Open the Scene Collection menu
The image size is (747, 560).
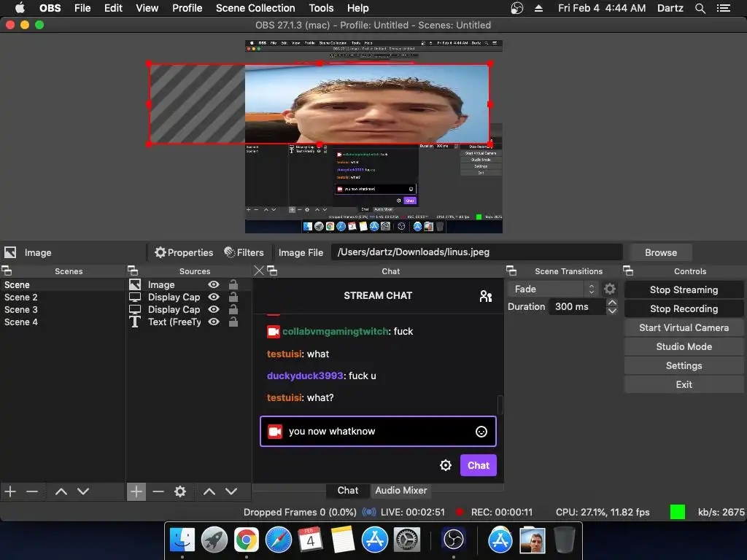click(x=255, y=8)
